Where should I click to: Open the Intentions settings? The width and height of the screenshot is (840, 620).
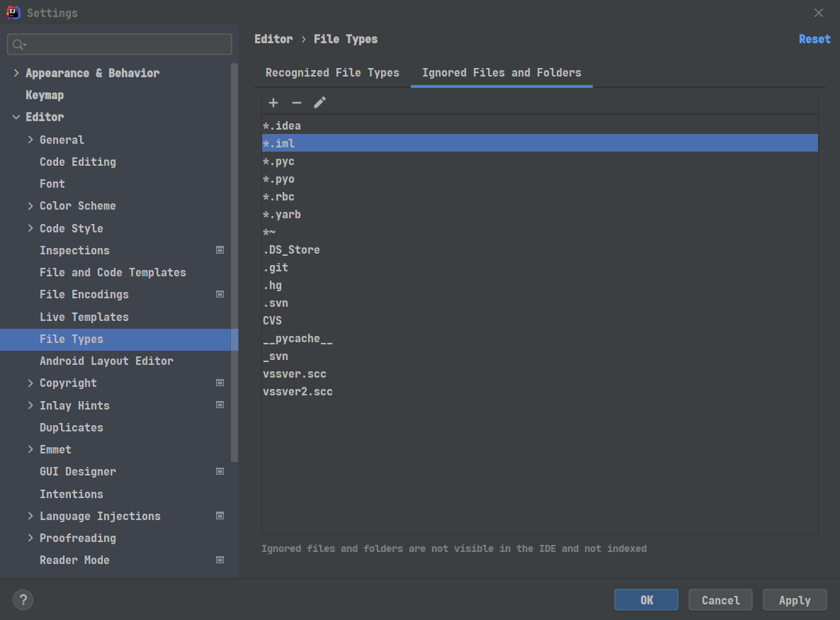click(x=72, y=494)
